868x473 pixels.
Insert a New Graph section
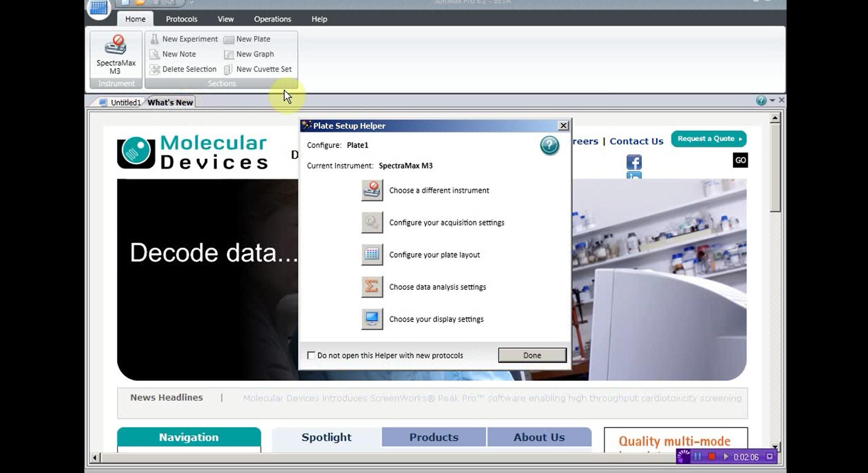coord(249,54)
